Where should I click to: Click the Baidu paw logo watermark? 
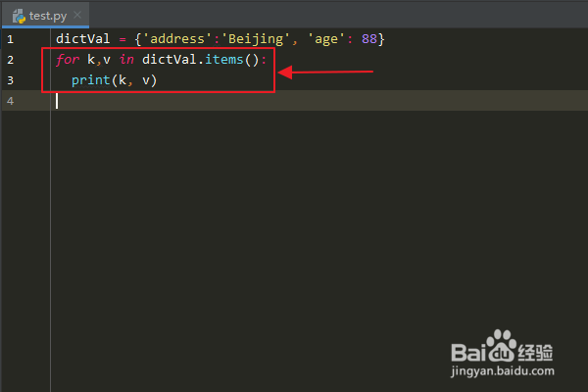(x=502, y=346)
